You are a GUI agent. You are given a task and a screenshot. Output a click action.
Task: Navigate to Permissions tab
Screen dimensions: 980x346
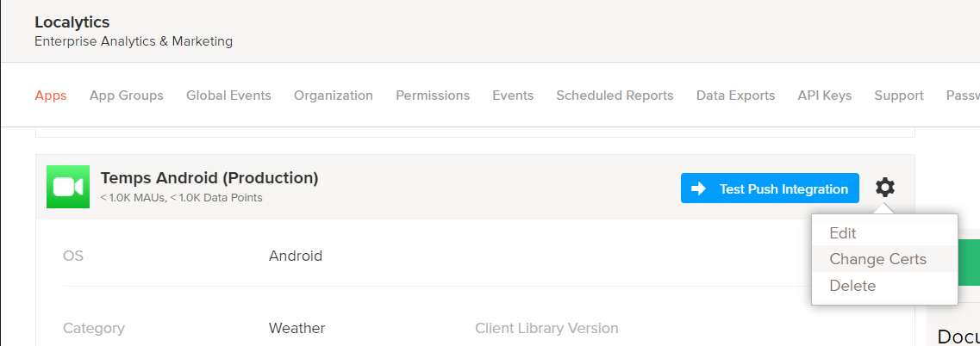click(433, 96)
